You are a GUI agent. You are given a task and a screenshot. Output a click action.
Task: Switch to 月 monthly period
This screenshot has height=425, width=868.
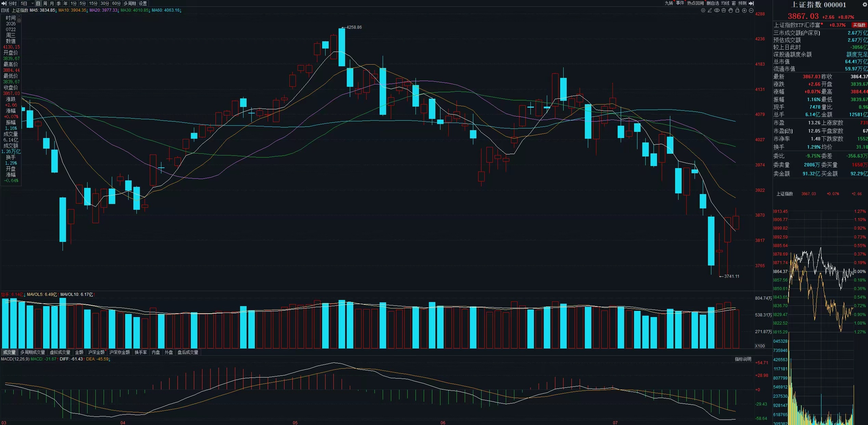pos(52,3)
